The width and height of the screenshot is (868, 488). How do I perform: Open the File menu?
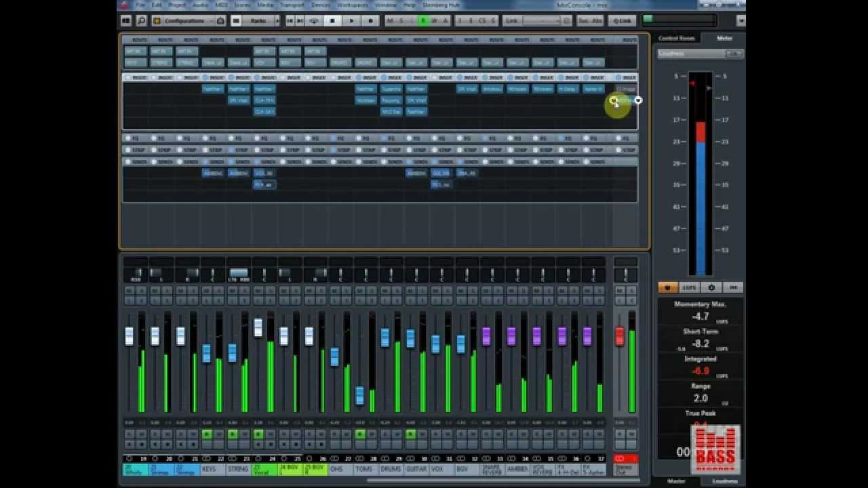coord(140,5)
